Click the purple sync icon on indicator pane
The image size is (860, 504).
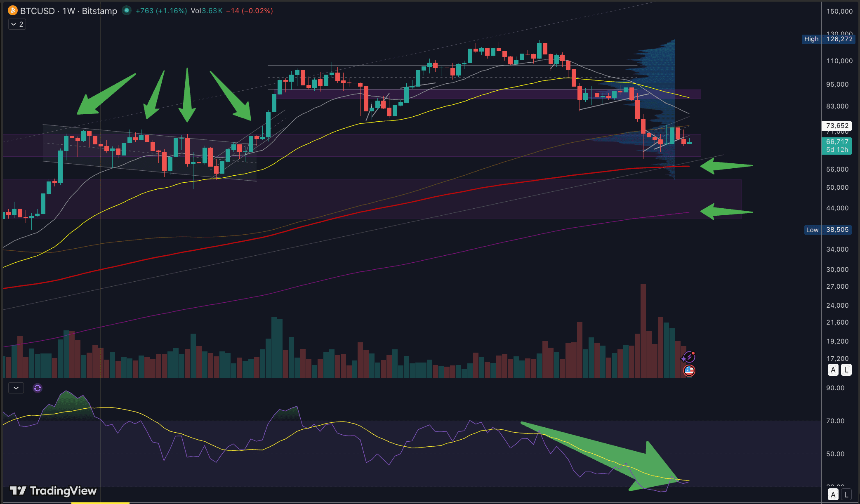pyautogui.click(x=37, y=388)
